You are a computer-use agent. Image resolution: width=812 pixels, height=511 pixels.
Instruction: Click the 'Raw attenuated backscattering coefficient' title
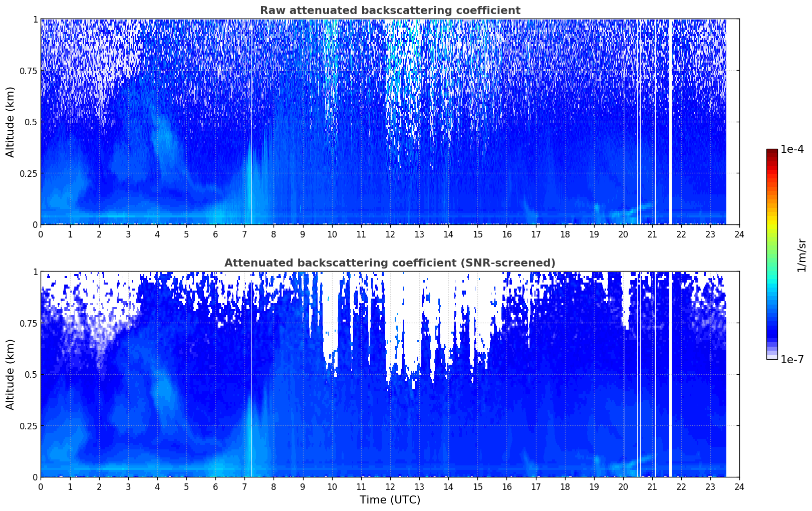click(x=390, y=11)
